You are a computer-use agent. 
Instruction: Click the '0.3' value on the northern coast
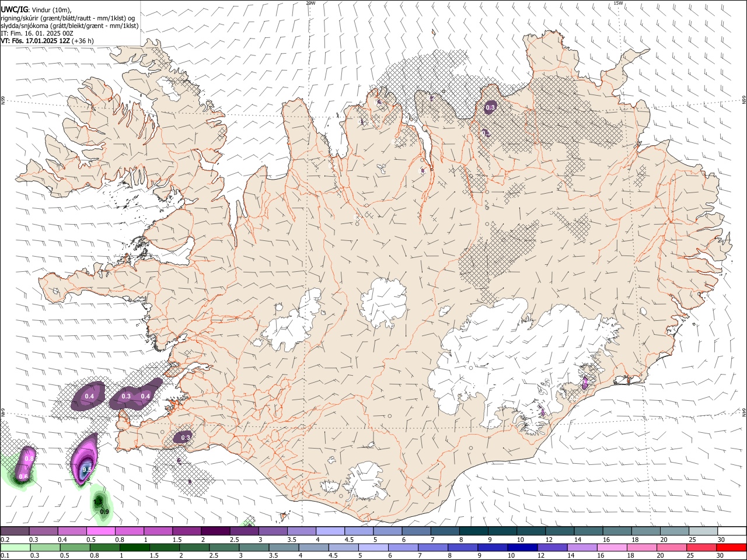(x=490, y=107)
